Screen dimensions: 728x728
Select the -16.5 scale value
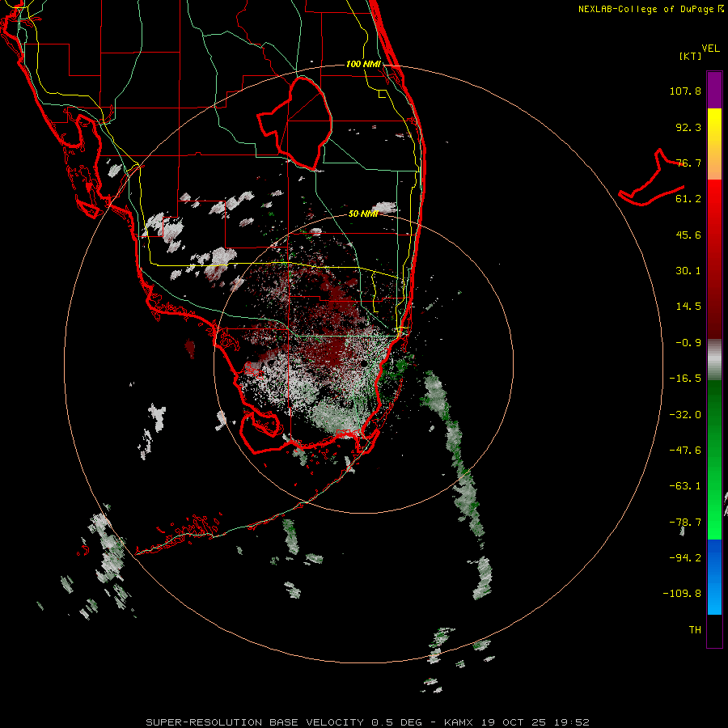click(x=685, y=379)
